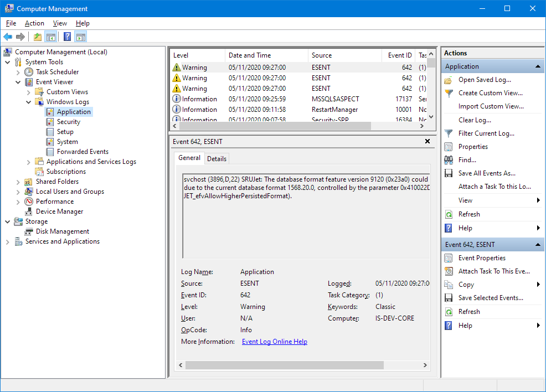Click the Find binoculars icon
546x392 pixels.
pyautogui.click(x=449, y=160)
